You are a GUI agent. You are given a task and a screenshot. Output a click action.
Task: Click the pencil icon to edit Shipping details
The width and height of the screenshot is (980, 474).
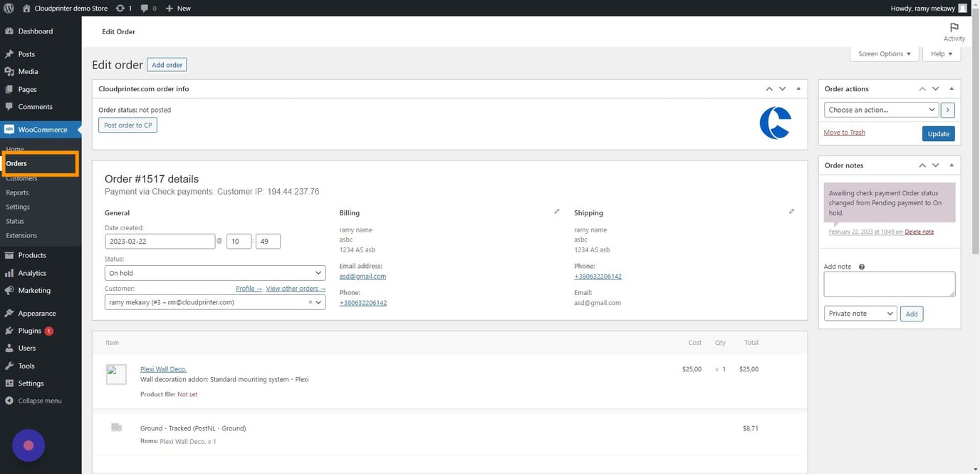click(791, 211)
